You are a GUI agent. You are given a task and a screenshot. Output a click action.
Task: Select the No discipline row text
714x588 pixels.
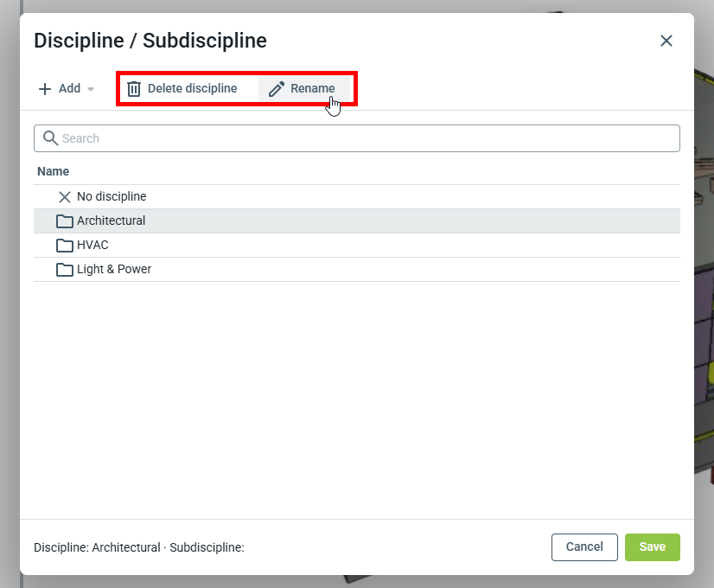coord(112,196)
